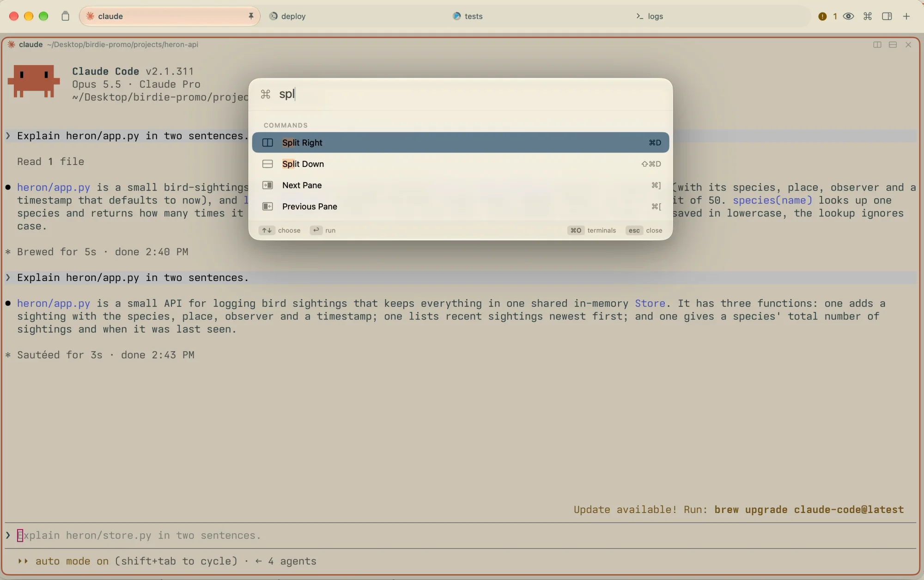The width and height of the screenshot is (924, 580).
Task: Switch to the claude tab
Action: pos(170,16)
